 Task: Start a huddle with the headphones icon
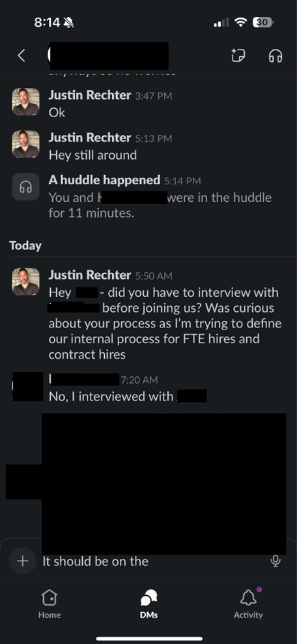pos(276,56)
